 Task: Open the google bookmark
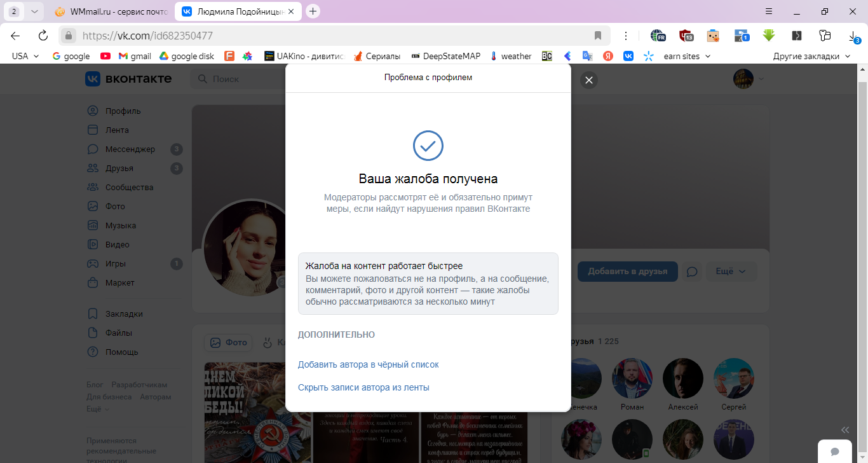(71, 56)
